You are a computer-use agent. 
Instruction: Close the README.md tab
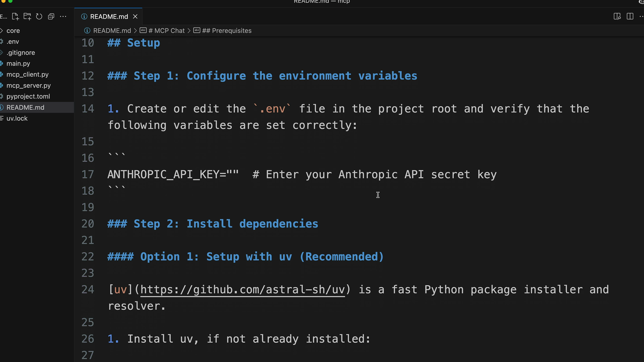tap(135, 16)
